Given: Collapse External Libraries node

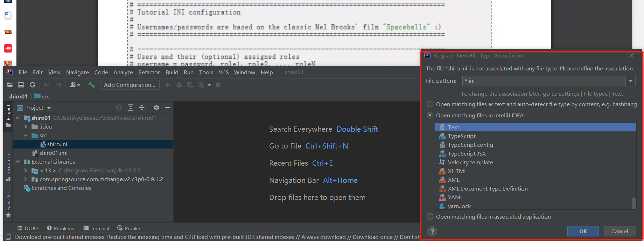Looking at the screenshot, I should 18,161.
